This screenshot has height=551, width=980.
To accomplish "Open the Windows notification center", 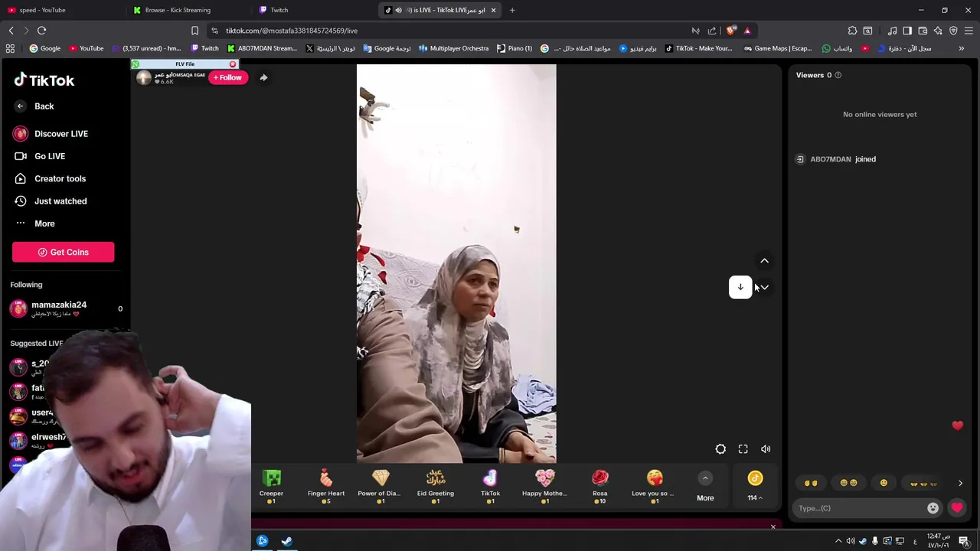I will (x=964, y=541).
